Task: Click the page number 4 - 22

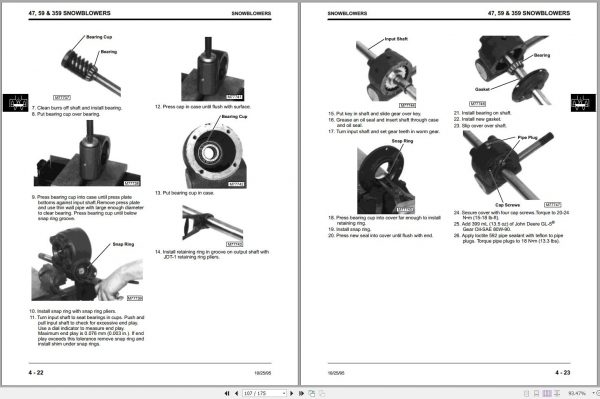Action: tap(36, 373)
